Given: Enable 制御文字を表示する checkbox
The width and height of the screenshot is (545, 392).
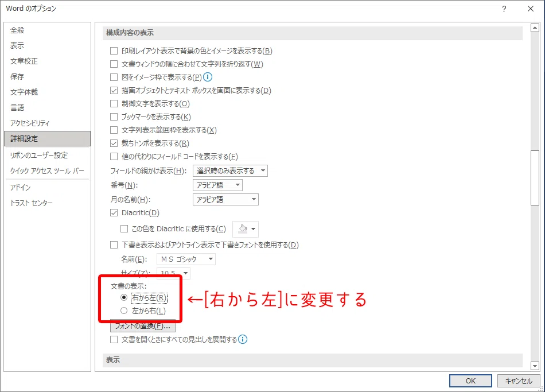Looking at the screenshot, I should (114, 104).
